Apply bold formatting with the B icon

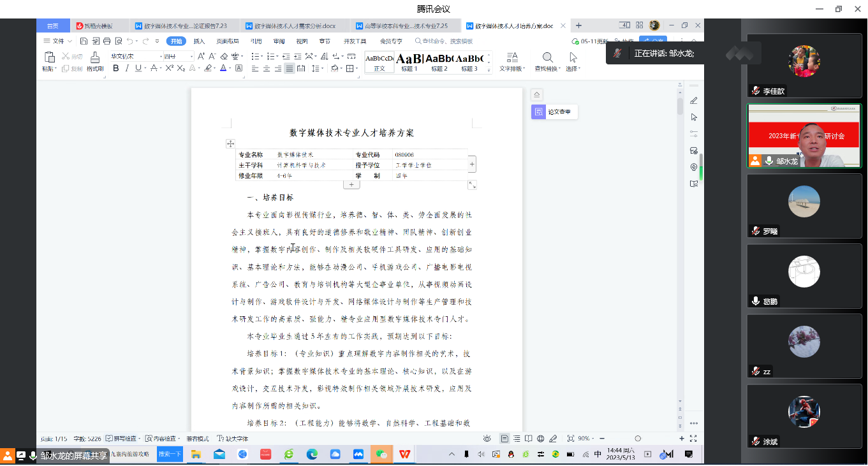[116, 68]
